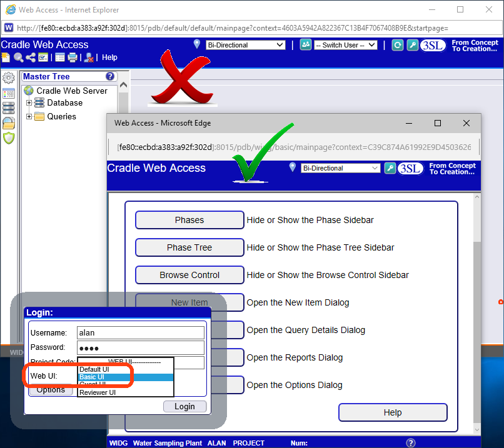This screenshot has height=448, width=504.
Task: Click 'Water Sampling Plant' in status bar
Action: (168, 443)
